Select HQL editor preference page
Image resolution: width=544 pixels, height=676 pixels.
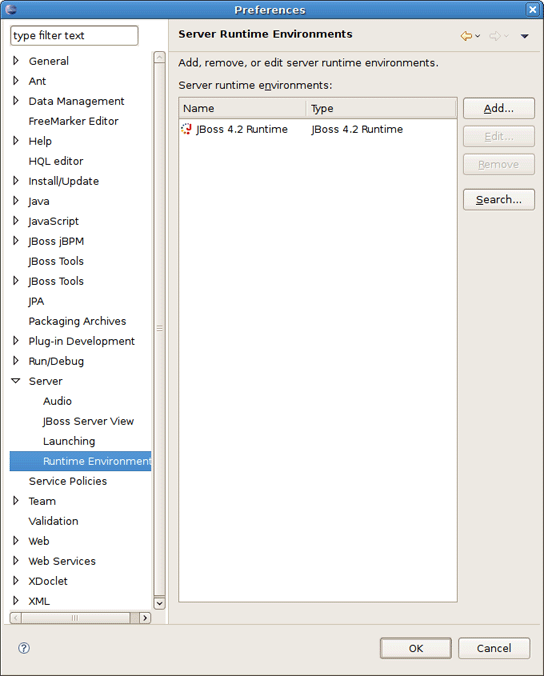click(56, 161)
